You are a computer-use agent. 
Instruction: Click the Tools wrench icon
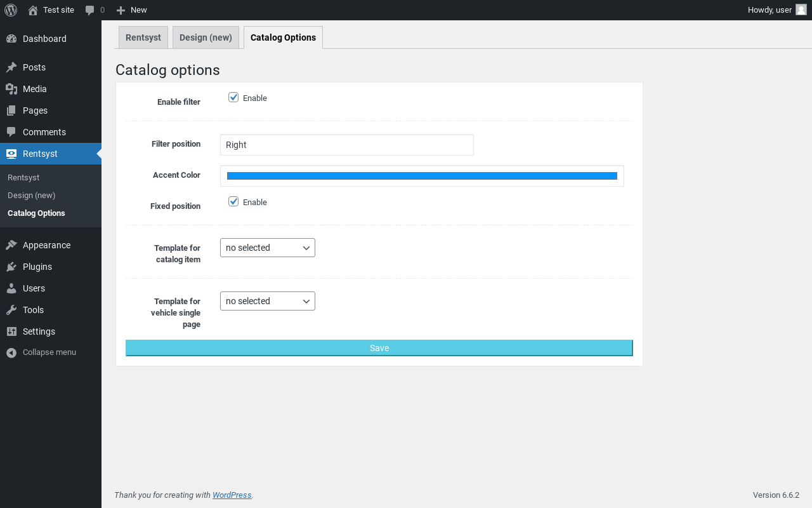(x=11, y=310)
